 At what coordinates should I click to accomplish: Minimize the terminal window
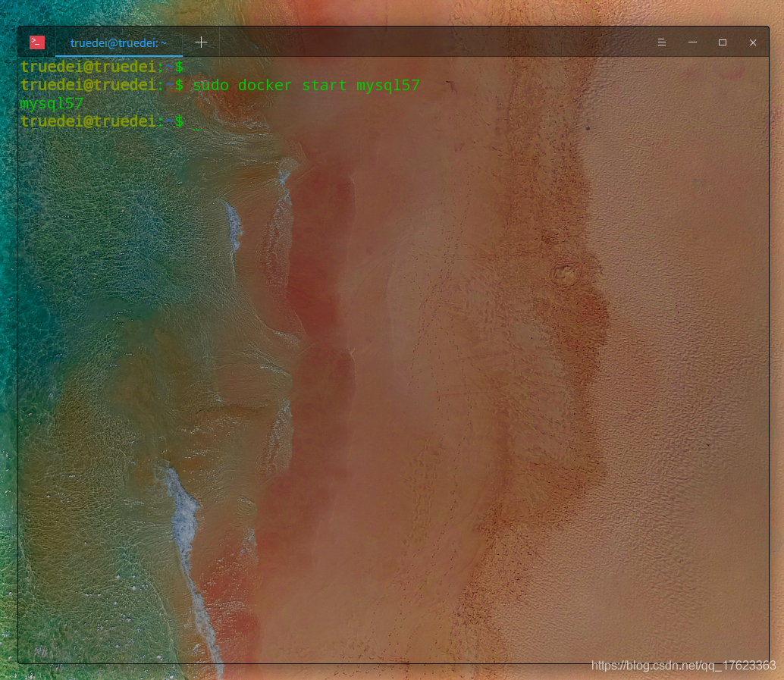coord(692,42)
